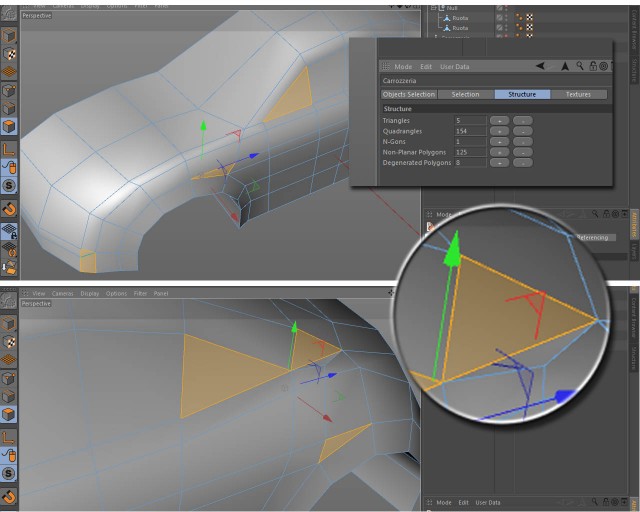The height and width of the screenshot is (512, 640).
Task: Toggle Locked Workplane grid-with-lock icon
Action: point(9,231)
